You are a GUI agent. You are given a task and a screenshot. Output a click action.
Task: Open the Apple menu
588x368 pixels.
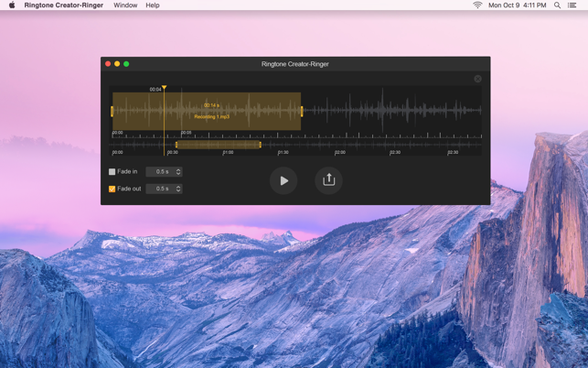coord(12,5)
